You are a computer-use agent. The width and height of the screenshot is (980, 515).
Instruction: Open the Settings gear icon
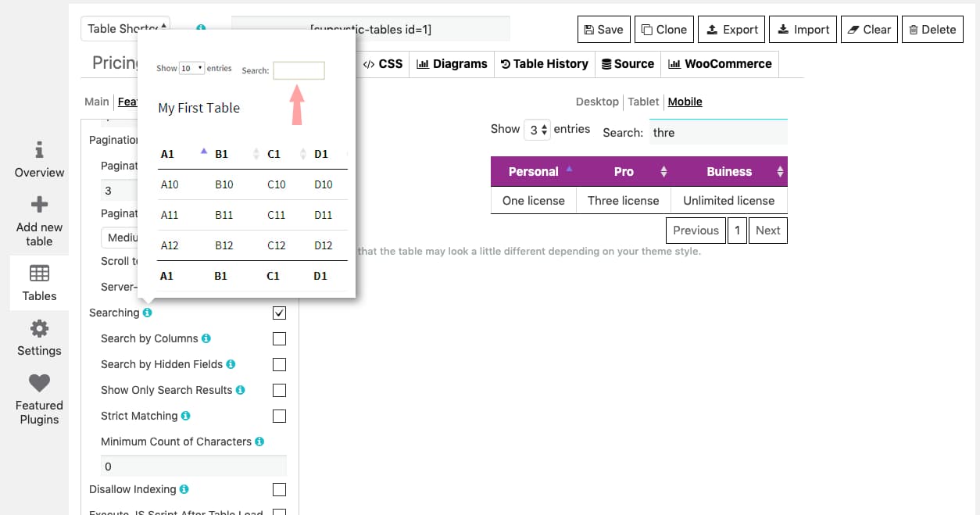tap(38, 330)
